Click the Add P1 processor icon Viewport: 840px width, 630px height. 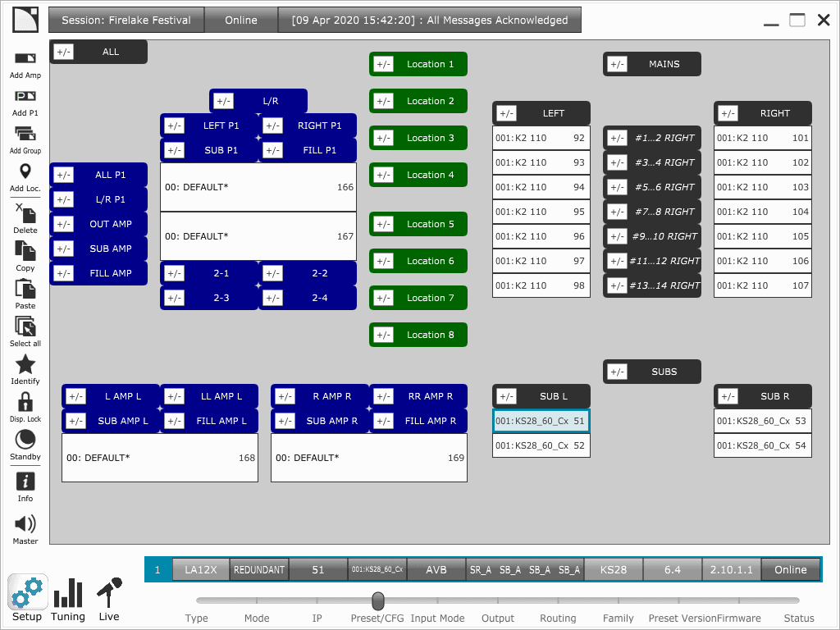[x=25, y=97]
